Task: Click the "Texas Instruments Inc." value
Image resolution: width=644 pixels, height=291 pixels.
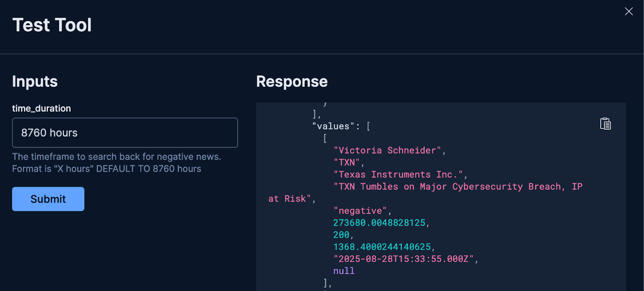Action: click(398, 175)
